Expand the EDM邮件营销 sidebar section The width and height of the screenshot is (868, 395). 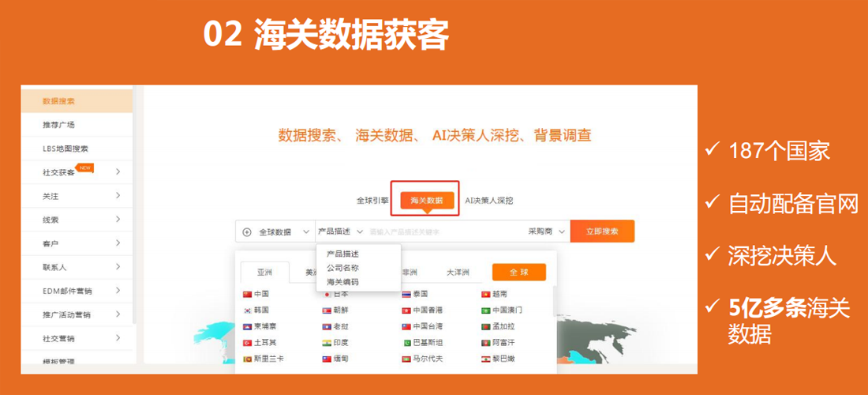point(118,291)
